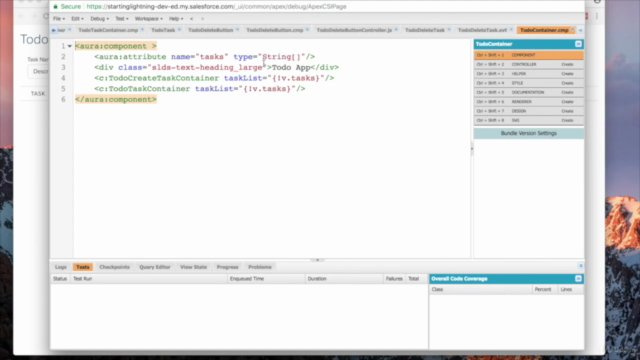
Task: Switch to the TodoDeleteButton.cmp tab
Action: pos(274,30)
